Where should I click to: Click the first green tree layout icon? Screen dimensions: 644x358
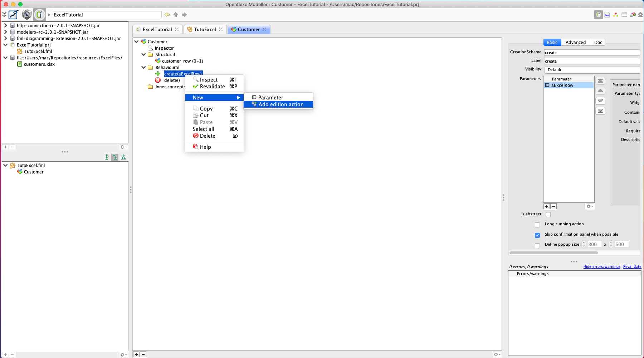pyautogui.click(x=106, y=157)
